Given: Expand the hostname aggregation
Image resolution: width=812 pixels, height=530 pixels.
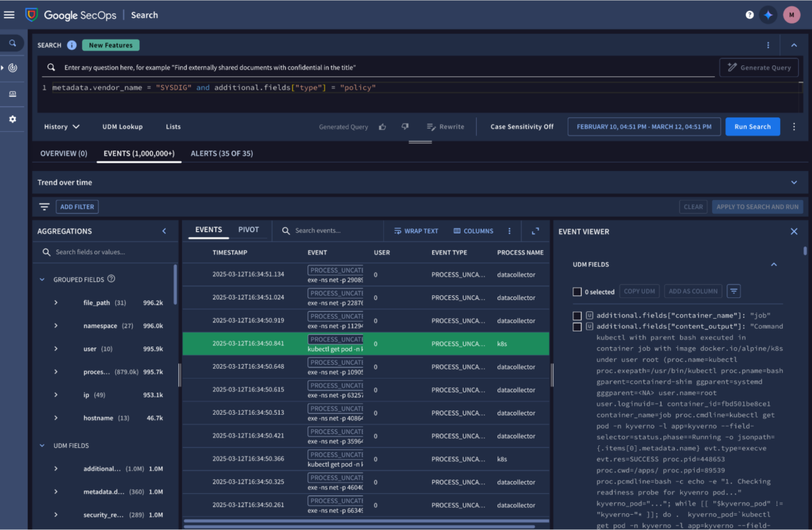Looking at the screenshot, I should [x=56, y=418].
